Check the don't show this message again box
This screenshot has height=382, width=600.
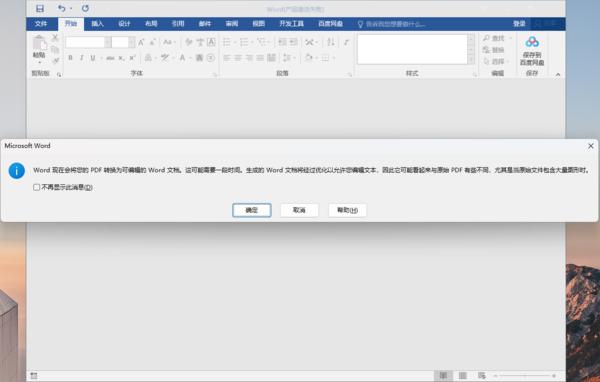click(x=36, y=187)
